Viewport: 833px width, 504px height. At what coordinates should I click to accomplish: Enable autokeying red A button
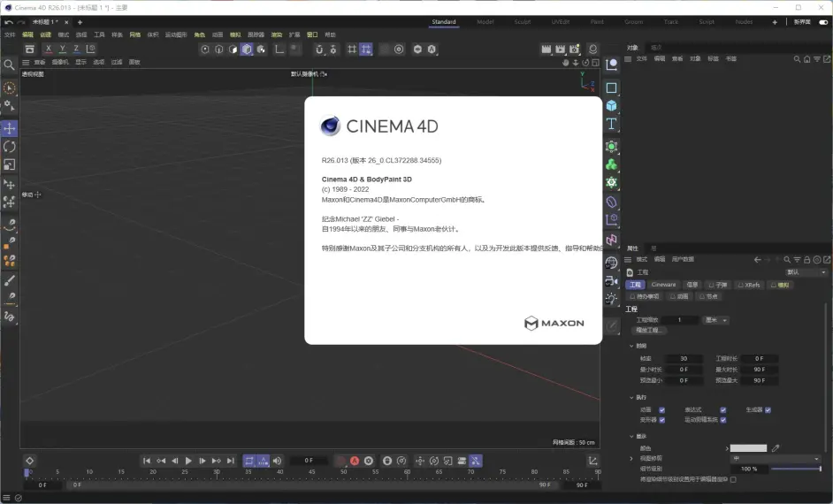(355, 461)
